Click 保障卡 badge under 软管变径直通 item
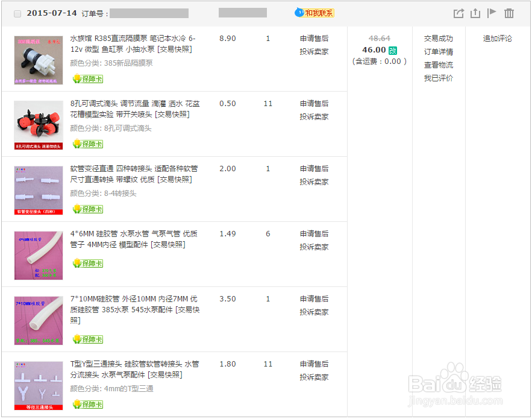This screenshot has height=419, width=532. [x=88, y=209]
